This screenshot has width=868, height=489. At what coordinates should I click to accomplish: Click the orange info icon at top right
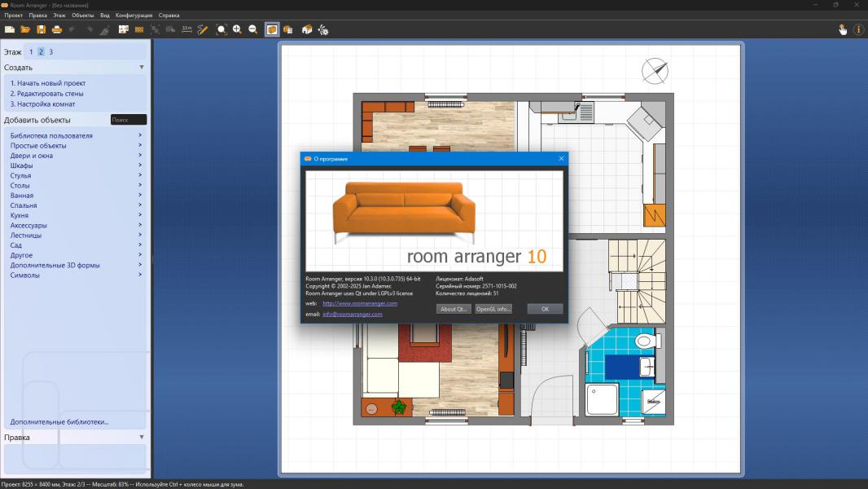pos(858,29)
